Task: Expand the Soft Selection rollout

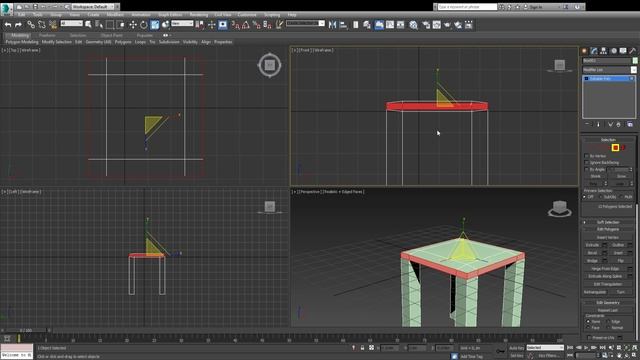Action: coord(608,222)
